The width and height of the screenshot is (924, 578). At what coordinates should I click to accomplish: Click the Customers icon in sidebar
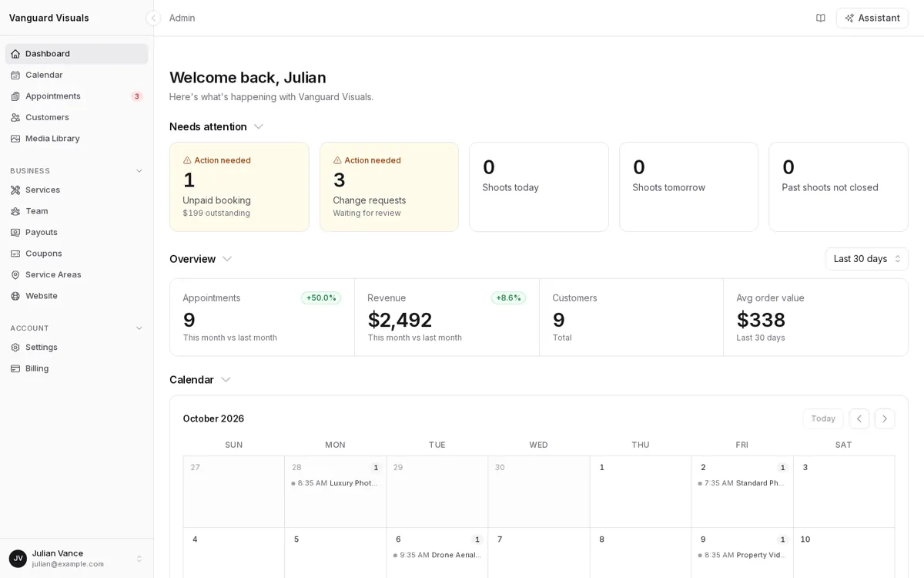[x=15, y=117]
